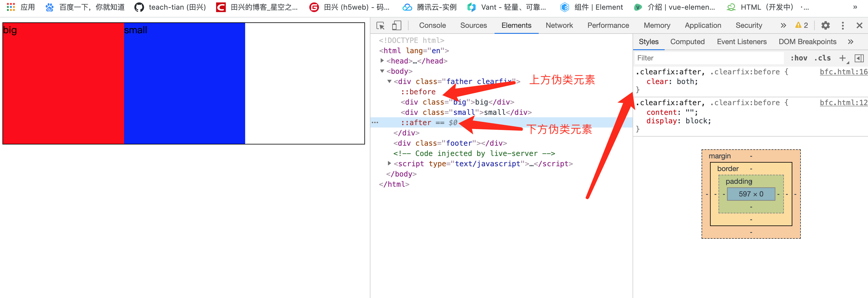The width and height of the screenshot is (868, 298).
Task: Select the Elements tab
Action: (x=516, y=26)
